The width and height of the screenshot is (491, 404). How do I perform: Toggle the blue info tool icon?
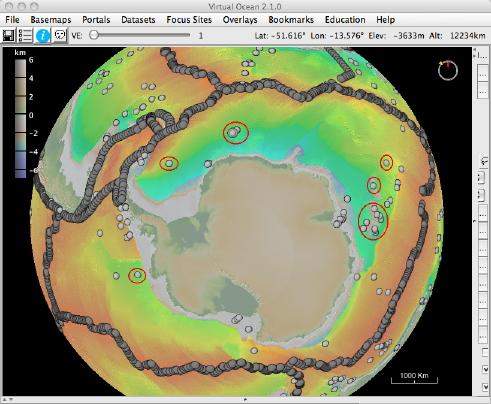[x=43, y=35]
